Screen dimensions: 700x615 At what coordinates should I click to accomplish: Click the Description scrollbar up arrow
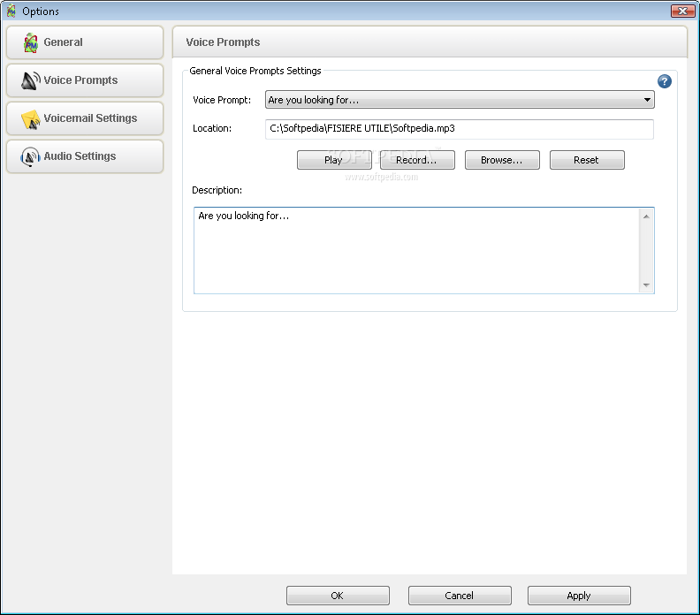tap(646, 216)
